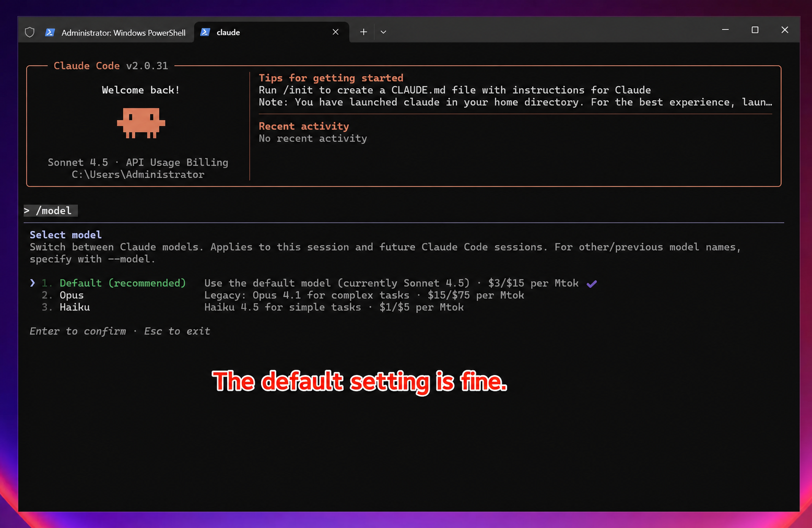
Task: Click the 'Welcome back!' text
Action: (x=140, y=90)
